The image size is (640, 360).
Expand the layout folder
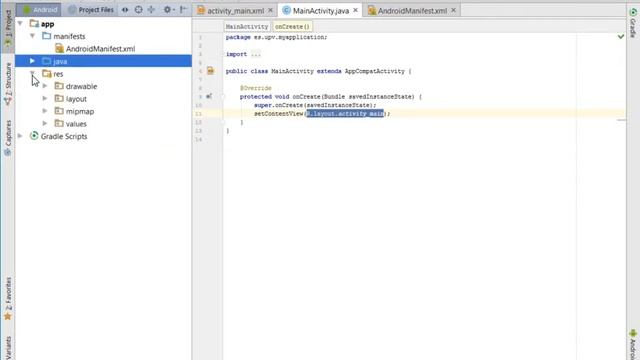coord(45,98)
